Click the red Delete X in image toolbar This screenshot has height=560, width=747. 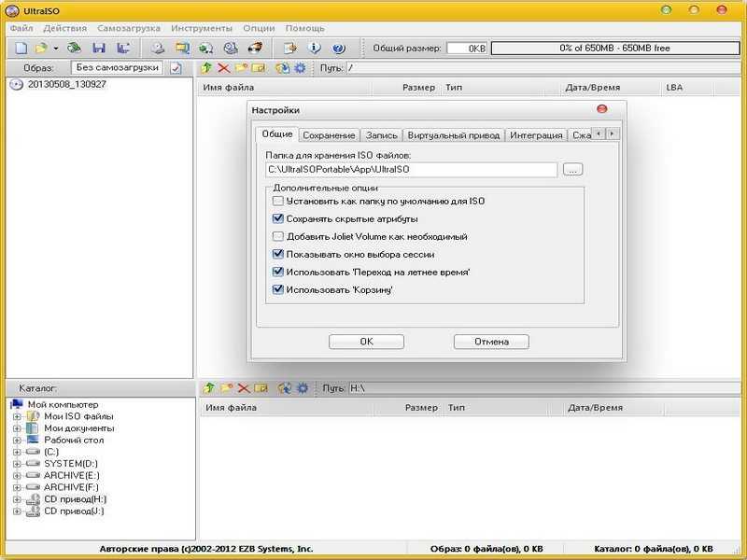(x=223, y=68)
